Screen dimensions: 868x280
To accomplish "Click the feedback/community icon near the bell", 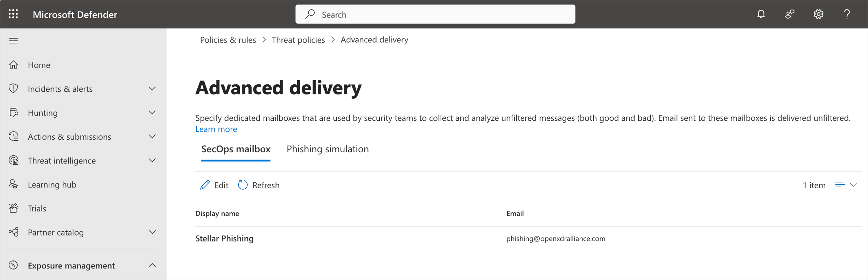I will coord(790,14).
